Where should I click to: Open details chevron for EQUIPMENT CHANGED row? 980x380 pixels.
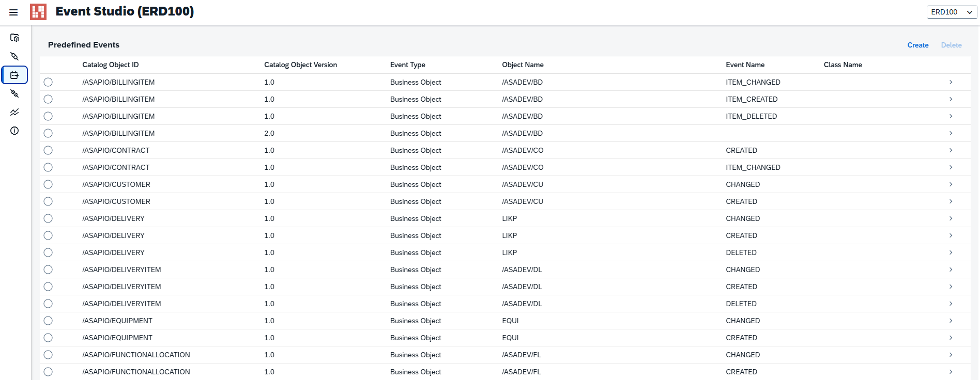pos(951,321)
